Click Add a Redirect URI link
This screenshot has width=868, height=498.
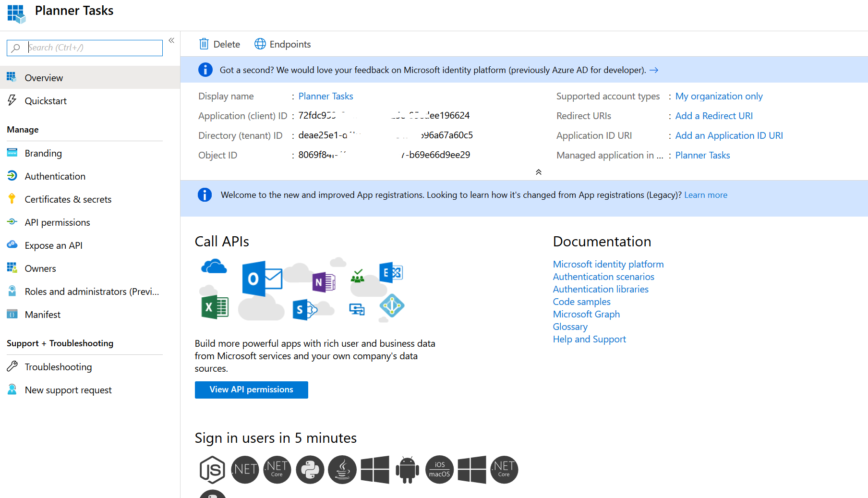[x=713, y=116]
